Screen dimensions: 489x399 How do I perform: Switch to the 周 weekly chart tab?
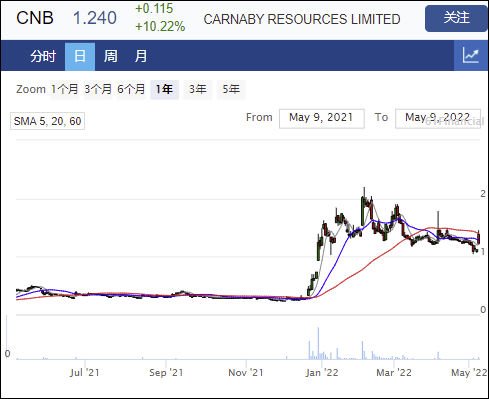tap(110, 56)
